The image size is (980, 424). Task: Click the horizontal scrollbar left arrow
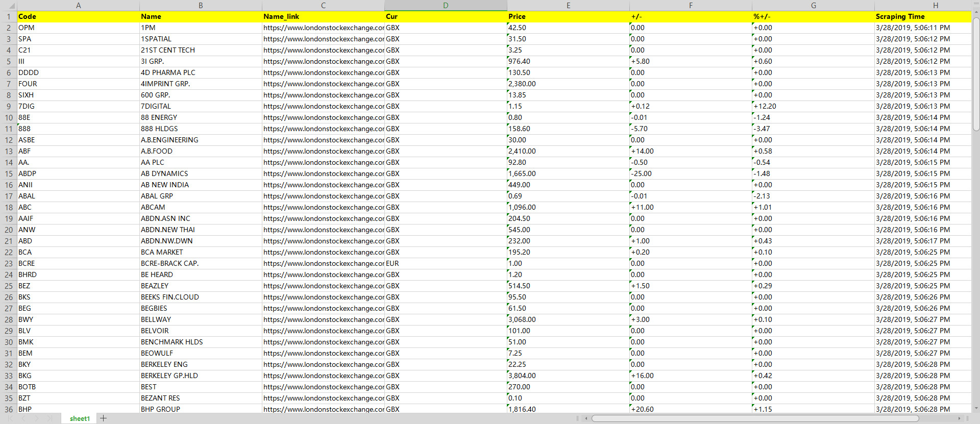pos(586,418)
